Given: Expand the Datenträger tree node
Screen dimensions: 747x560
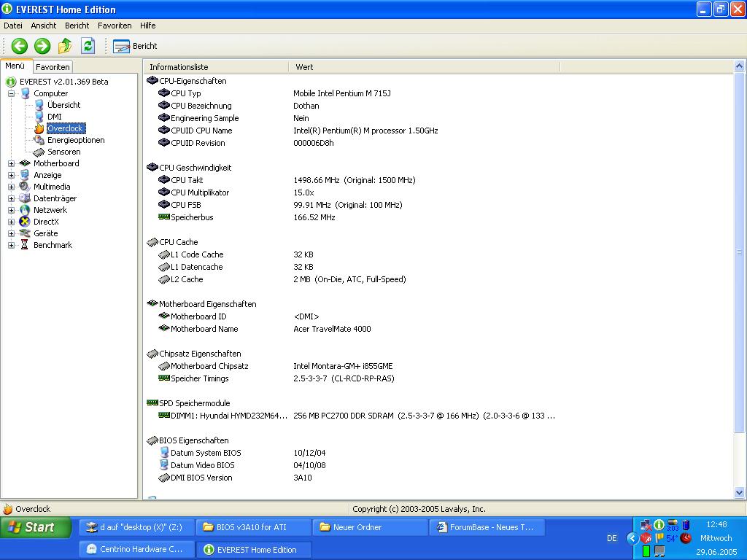Looking at the screenshot, I should [x=12, y=198].
